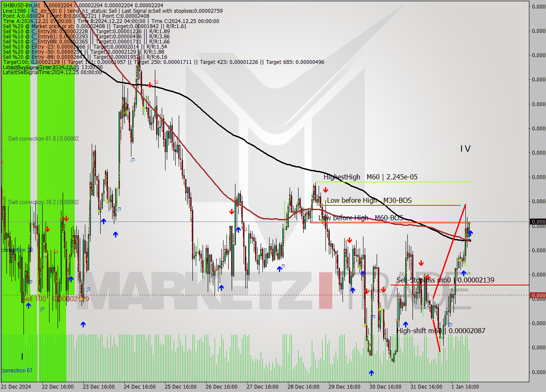Click the lowest blue up arrow above 30 Dec 16:00
This screenshot has width=546, height=392.
point(371,373)
